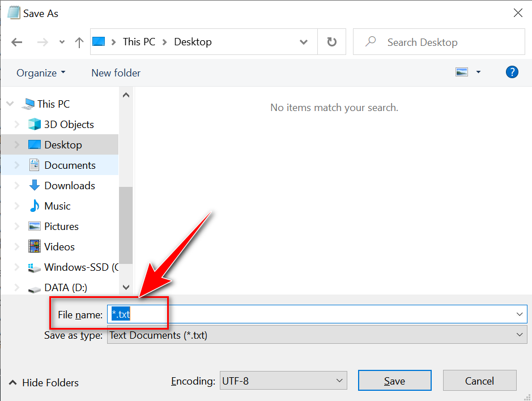Click the change view layout icon
The height and width of the screenshot is (401, 532).
[462, 72]
